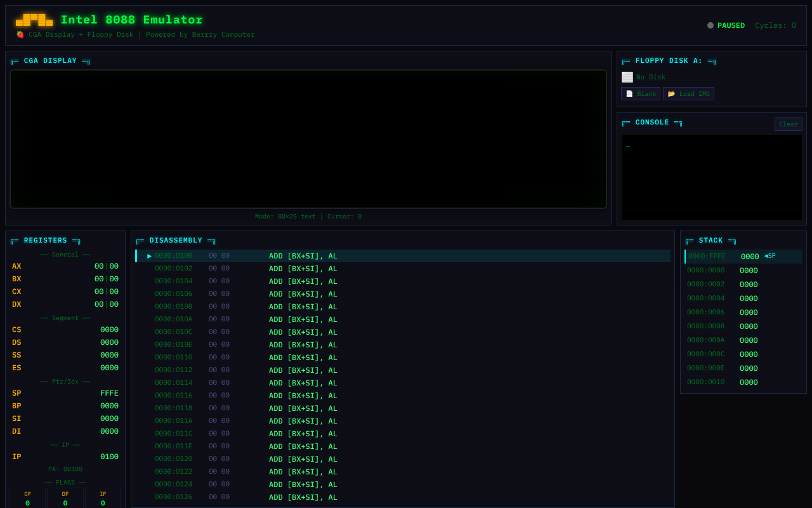The height and width of the screenshot is (508, 812).
Task: Click stack entry at 0000:000E
Action: pos(743,368)
